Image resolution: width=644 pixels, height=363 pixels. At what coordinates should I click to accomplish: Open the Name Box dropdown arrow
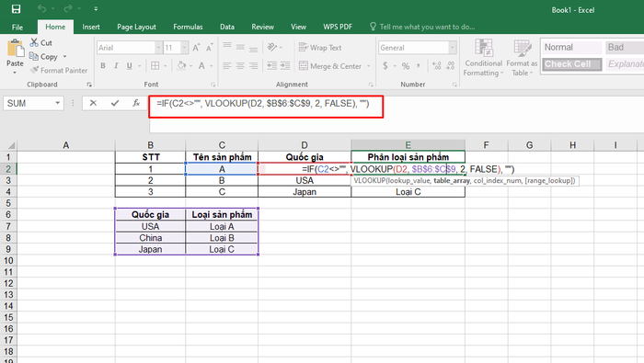(58, 103)
